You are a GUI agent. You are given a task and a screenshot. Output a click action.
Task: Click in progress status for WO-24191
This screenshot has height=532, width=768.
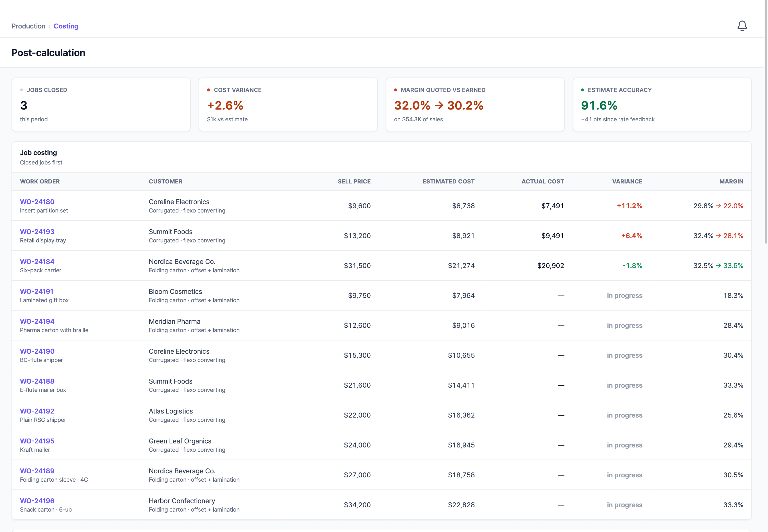coord(624,296)
